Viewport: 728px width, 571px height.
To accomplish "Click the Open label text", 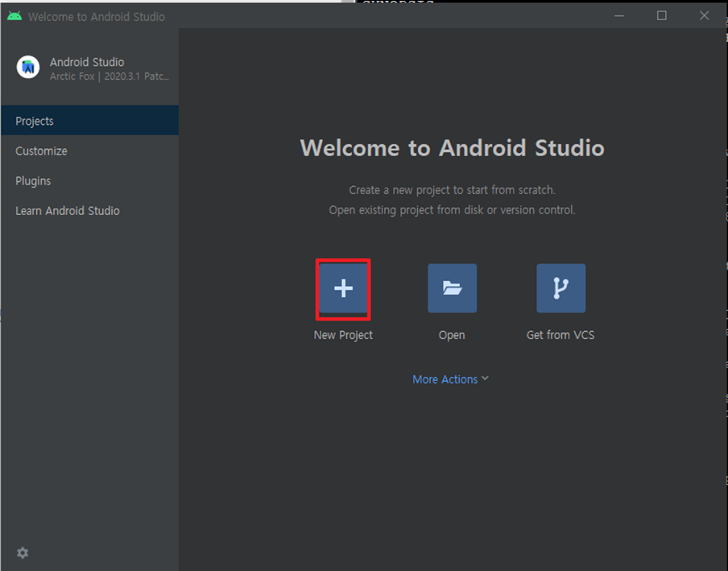I will (452, 335).
